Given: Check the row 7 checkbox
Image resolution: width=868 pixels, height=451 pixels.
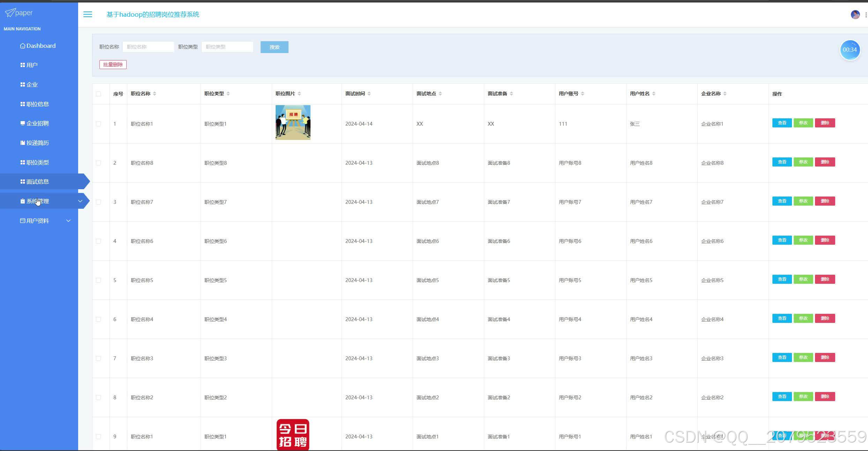Looking at the screenshot, I should click(x=98, y=358).
